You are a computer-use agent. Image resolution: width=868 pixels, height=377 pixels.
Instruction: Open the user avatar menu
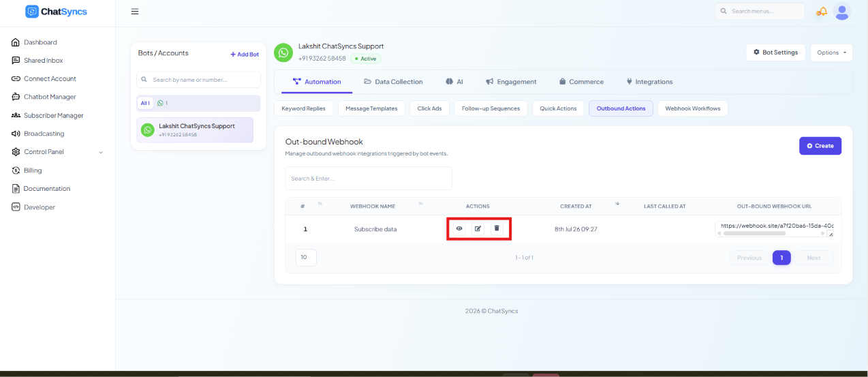(843, 12)
